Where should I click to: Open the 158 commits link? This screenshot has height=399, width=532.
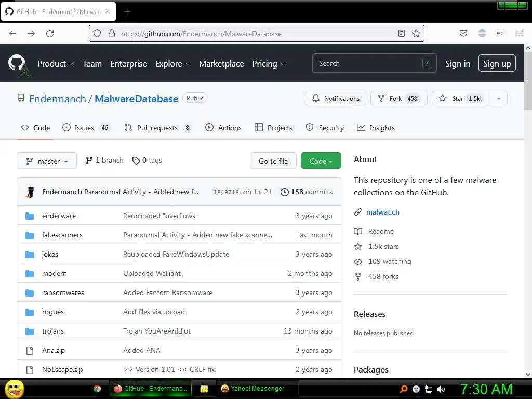(307, 192)
